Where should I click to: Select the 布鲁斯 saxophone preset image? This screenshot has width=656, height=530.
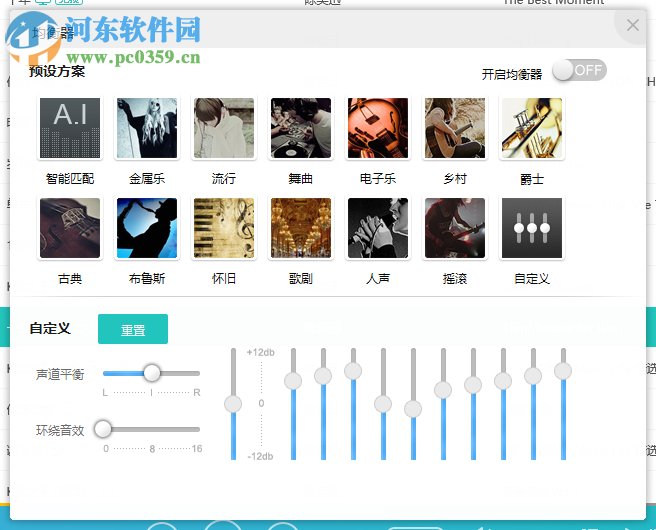[147, 228]
